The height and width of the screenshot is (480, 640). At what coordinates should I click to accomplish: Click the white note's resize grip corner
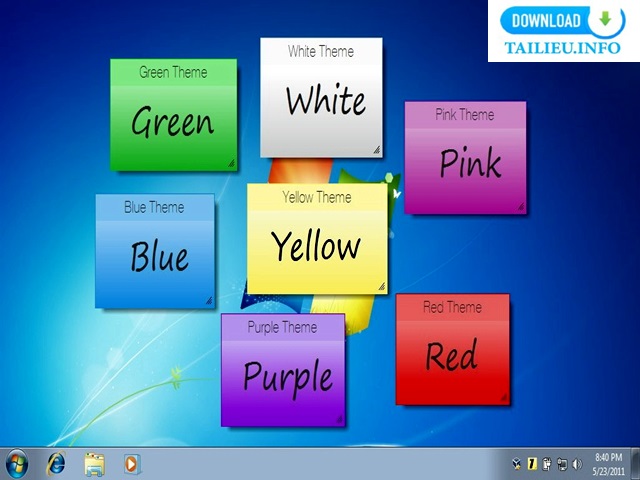click(x=377, y=150)
